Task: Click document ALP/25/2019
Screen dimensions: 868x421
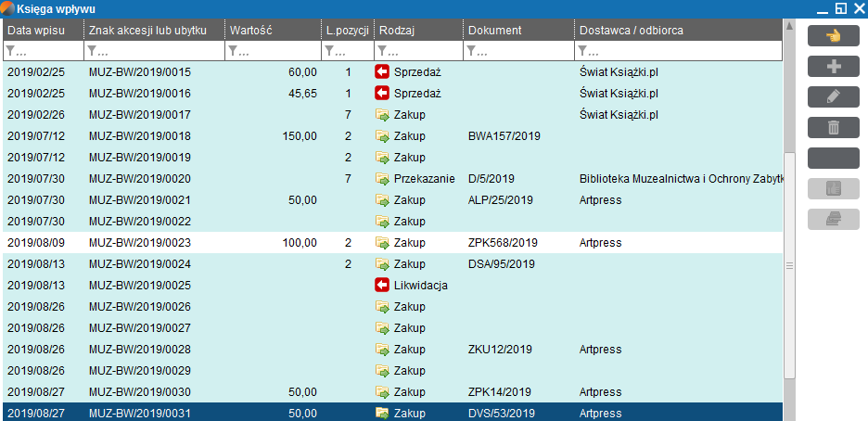Action: click(x=501, y=199)
